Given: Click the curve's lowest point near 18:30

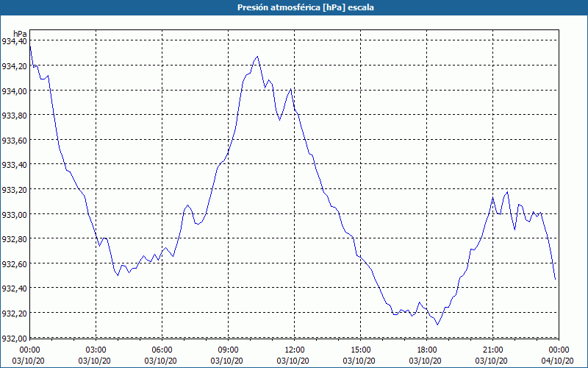Looking at the screenshot, I should pos(437,325).
